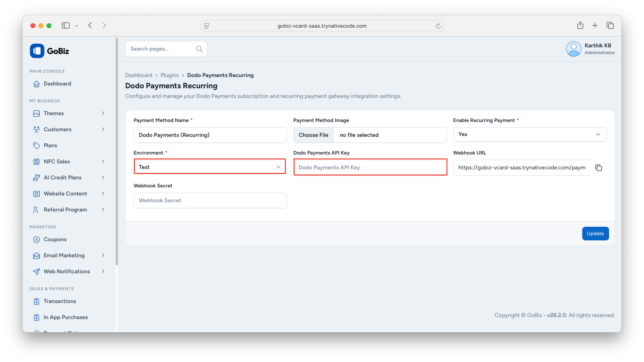Open Safari's Share menu icon
644x362 pixels.
tap(580, 25)
